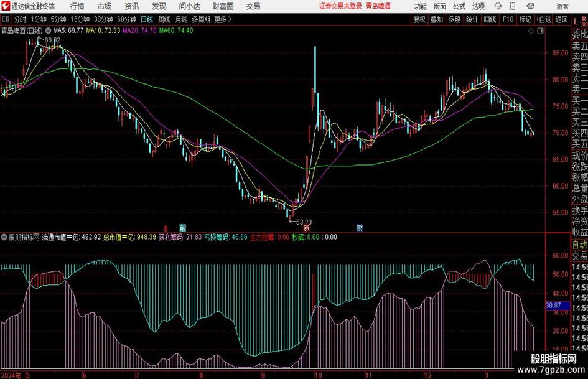Screen dimensions: 588x379
Task: Click the 88.02 high price label
Action: pyautogui.click(x=52, y=40)
